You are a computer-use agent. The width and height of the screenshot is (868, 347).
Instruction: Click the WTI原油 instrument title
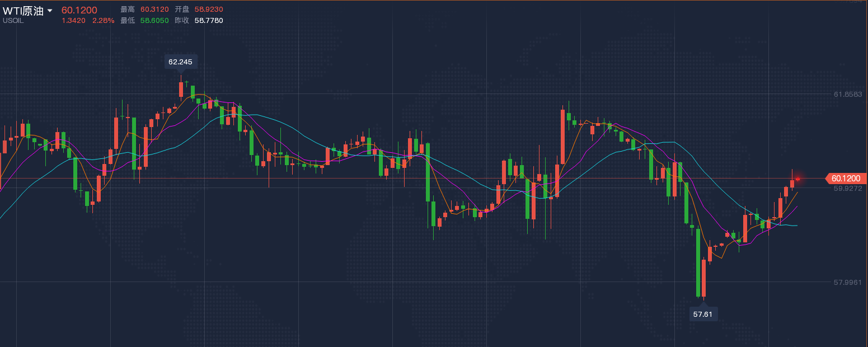(x=23, y=11)
